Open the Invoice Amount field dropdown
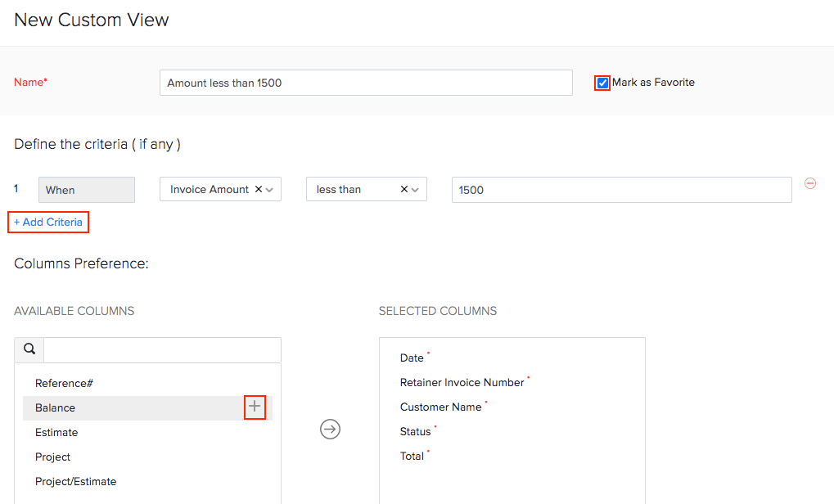Viewport: 834px width, 504px height. coord(270,190)
